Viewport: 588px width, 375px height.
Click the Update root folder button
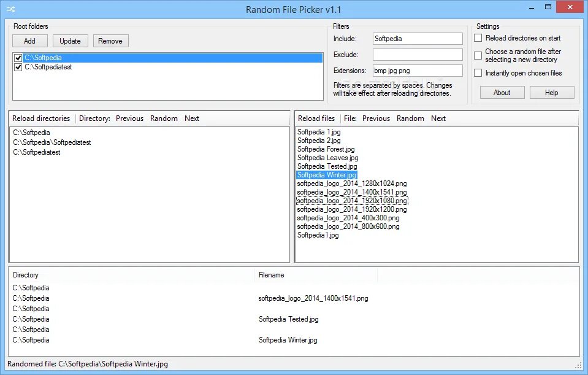(x=70, y=41)
